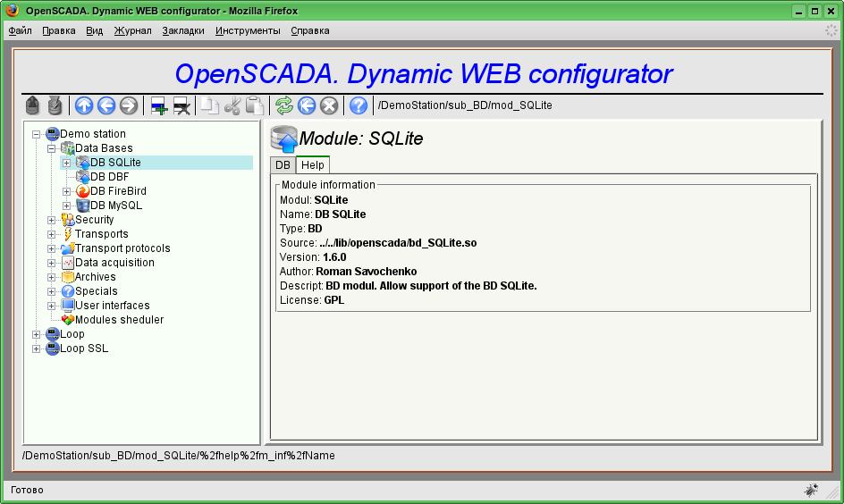The height and width of the screenshot is (504, 844).
Task: Go forward with the gray right arrow icon
Action: [129, 105]
